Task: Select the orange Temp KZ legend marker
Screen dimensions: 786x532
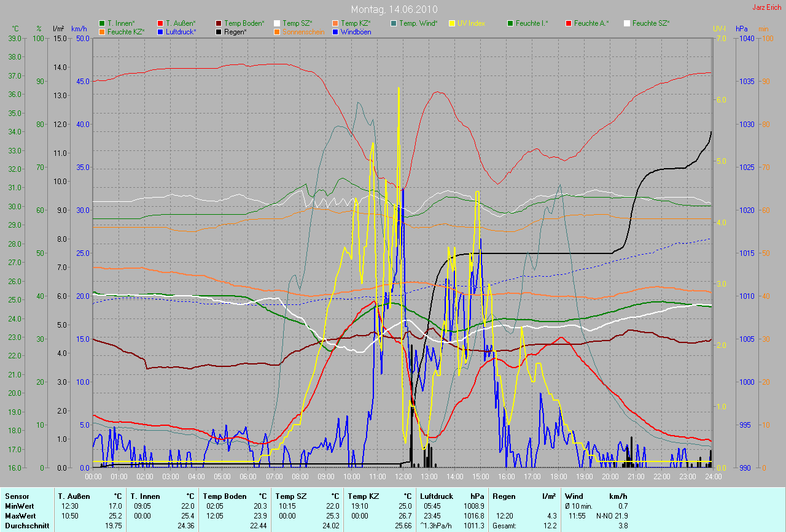Action: coord(335,23)
